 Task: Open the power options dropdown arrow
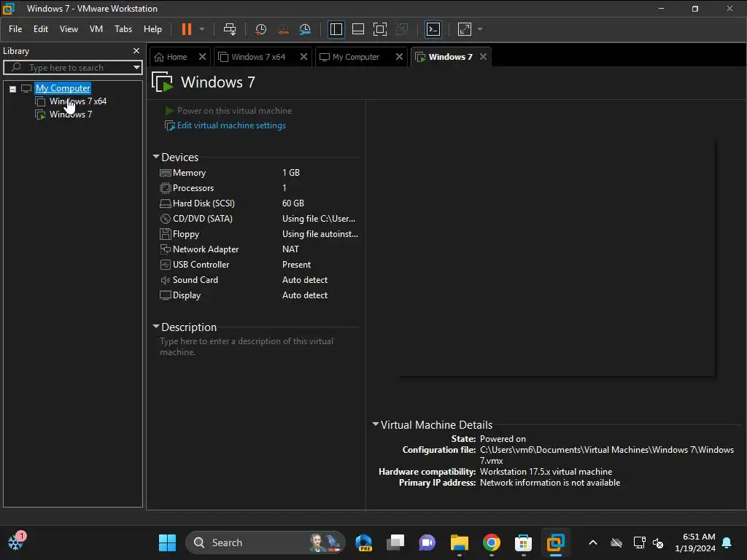[x=202, y=29]
